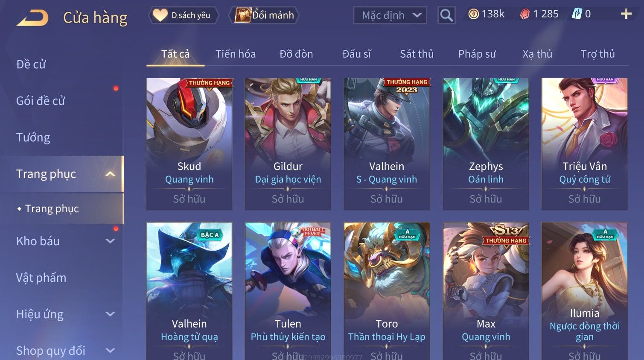Click the plus icon to add currency

626,14
